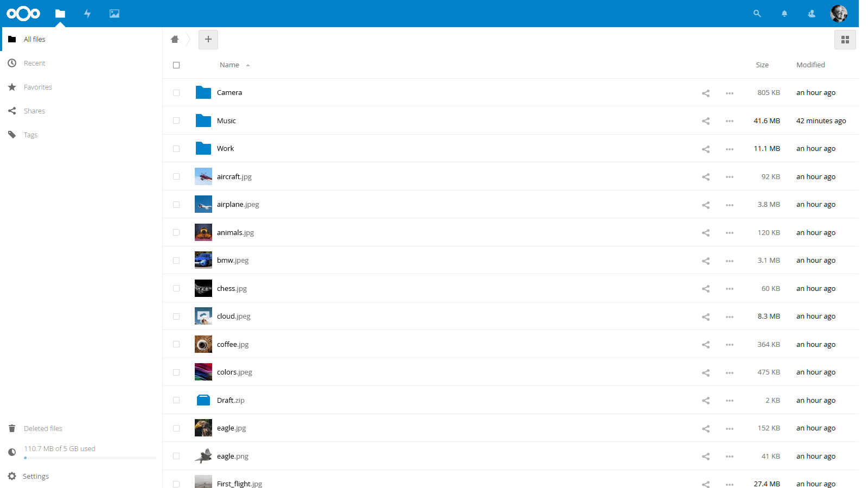Check the box for bmw.jpeg
This screenshot has height=488, width=868.
point(176,261)
